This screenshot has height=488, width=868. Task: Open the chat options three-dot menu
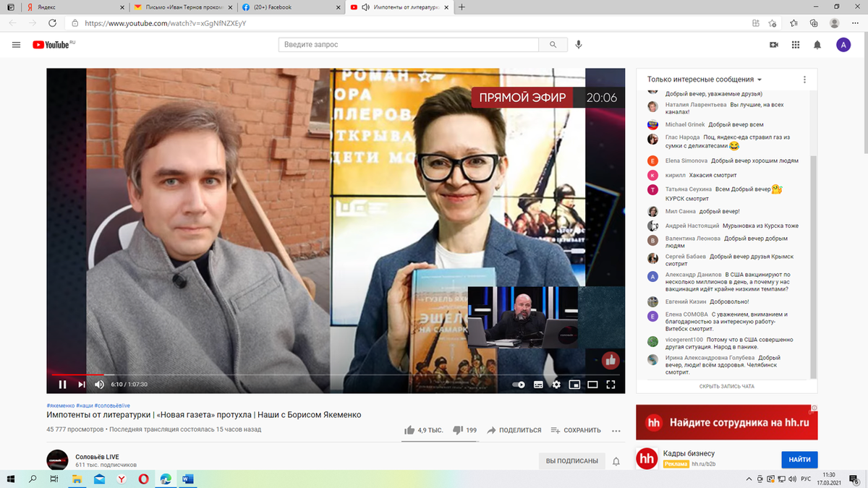tap(804, 80)
